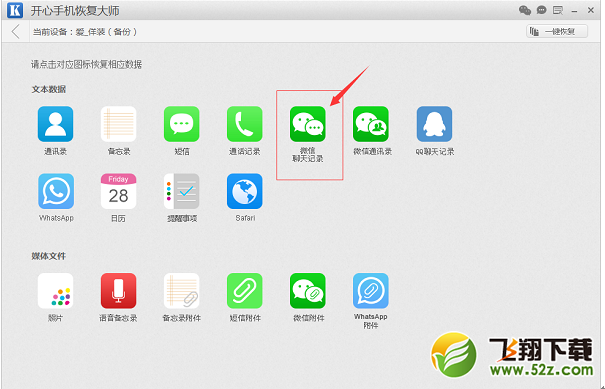Open the list menu icon in title bar
The width and height of the screenshot is (605, 389).
point(558,10)
